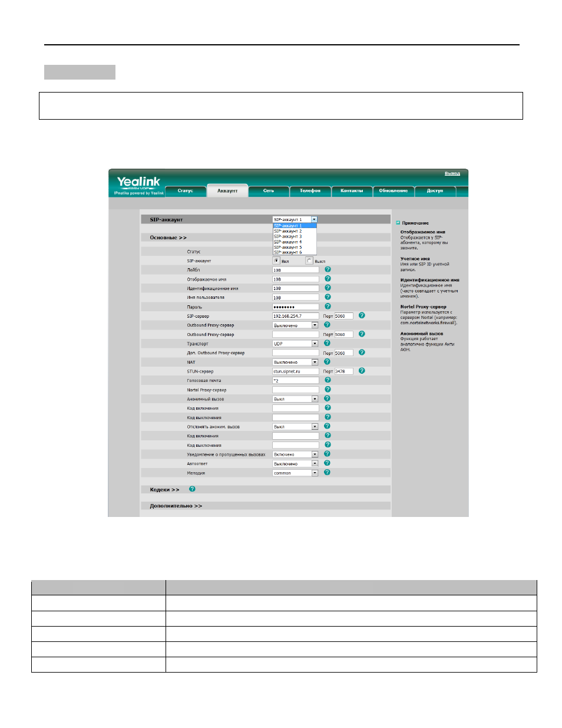Click help icon next to Транспорт dropdown
The image size is (562, 728).
pos(327,343)
